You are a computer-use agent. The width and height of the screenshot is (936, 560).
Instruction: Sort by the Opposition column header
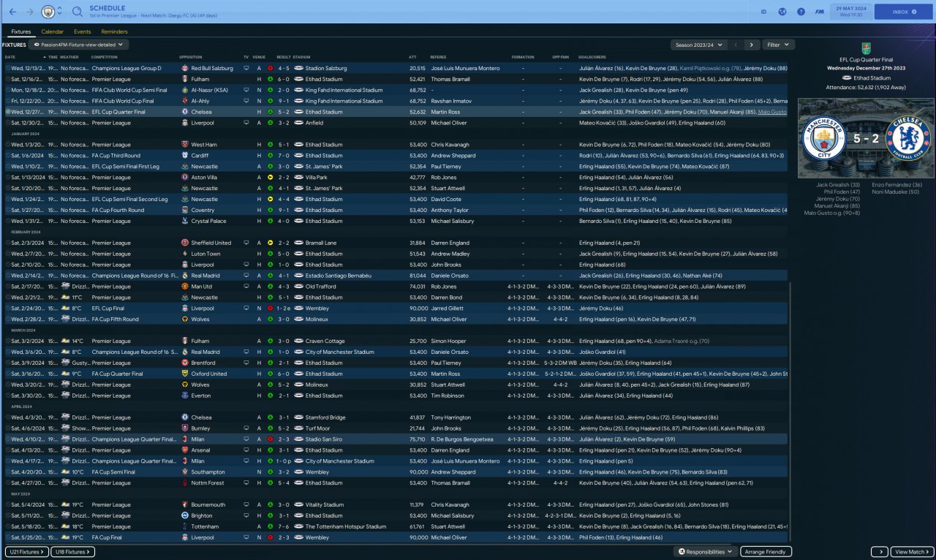coord(190,56)
